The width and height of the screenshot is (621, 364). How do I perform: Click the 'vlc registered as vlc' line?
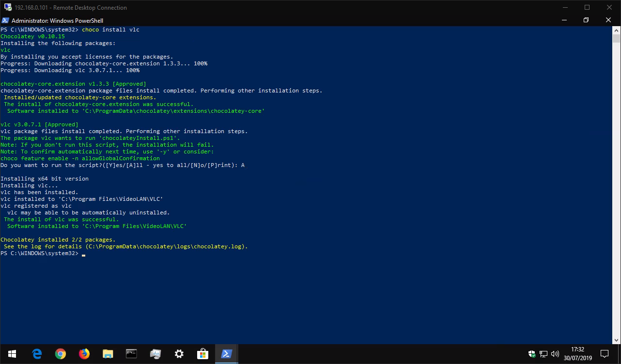click(36, 206)
